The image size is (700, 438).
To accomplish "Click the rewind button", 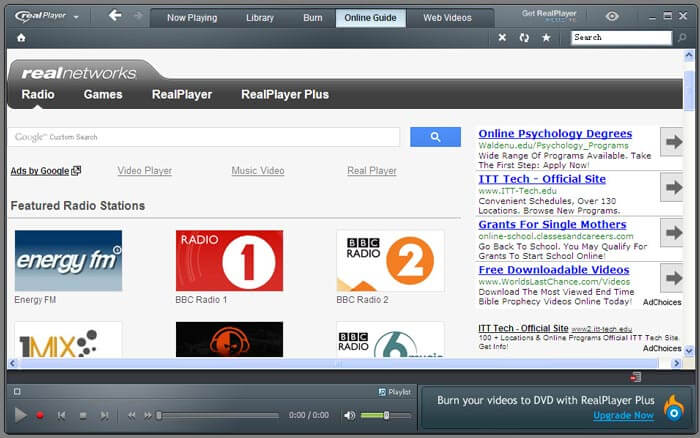I will click(131, 416).
